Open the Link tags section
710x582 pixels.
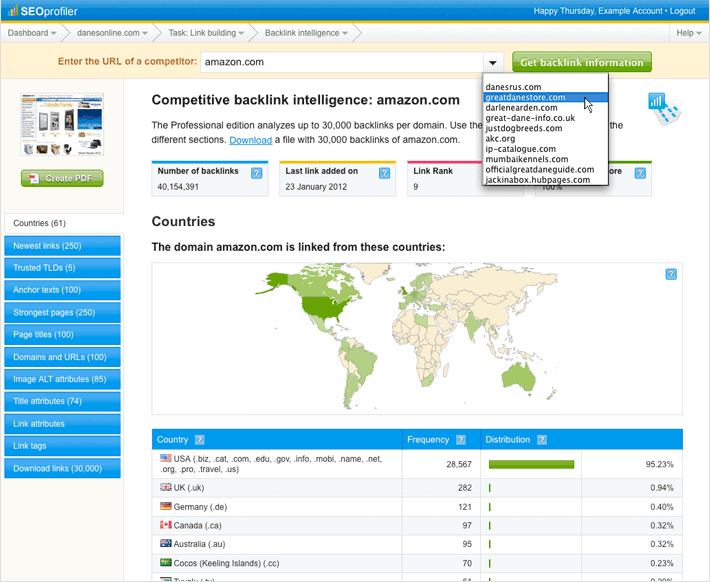pyautogui.click(x=62, y=446)
